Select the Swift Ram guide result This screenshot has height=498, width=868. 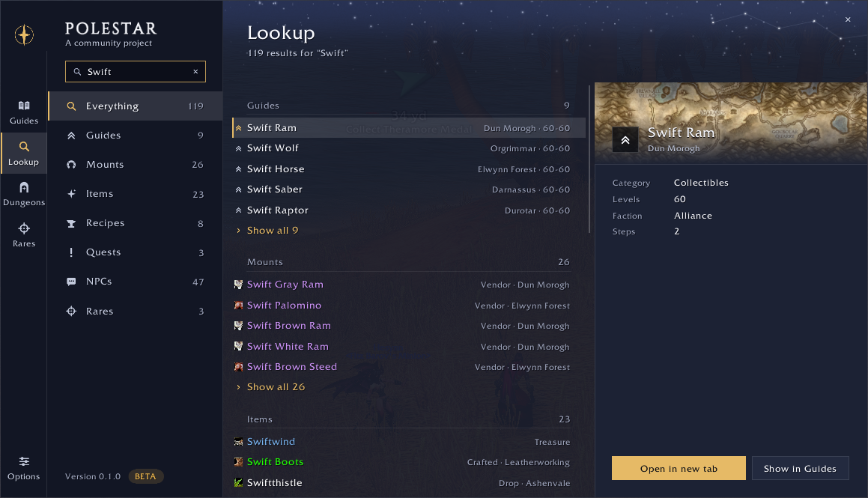coord(408,128)
